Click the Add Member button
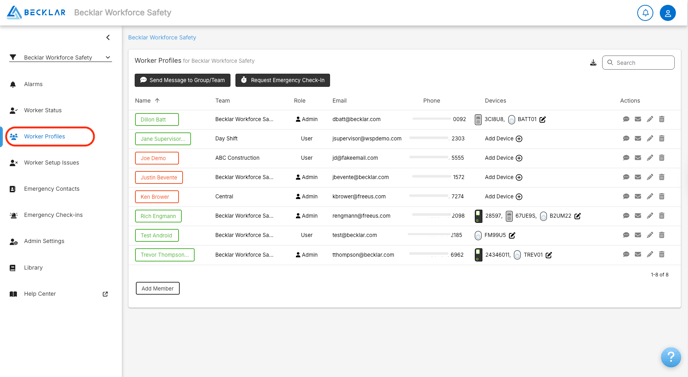Viewport: 688px width, 377px height. 158,288
